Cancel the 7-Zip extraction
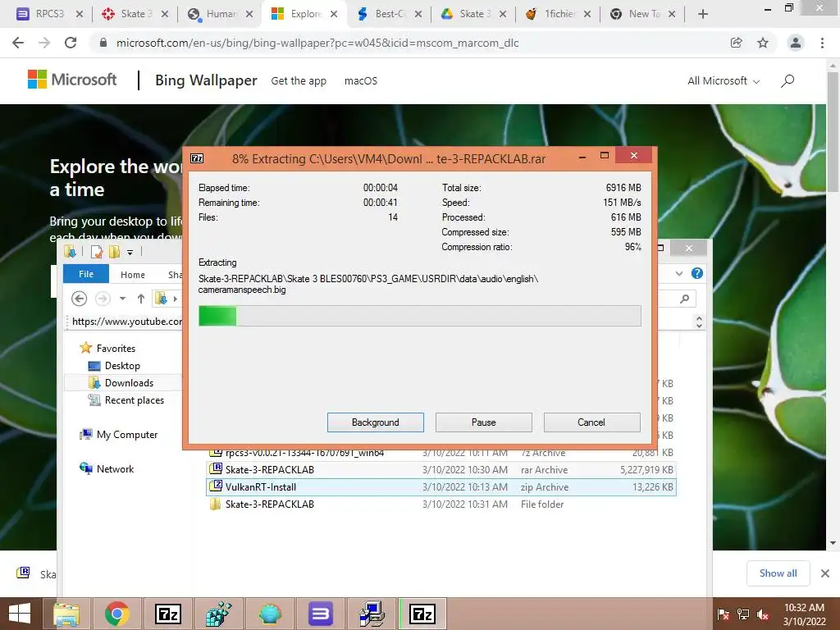840x630 pixels. (591, 422)
